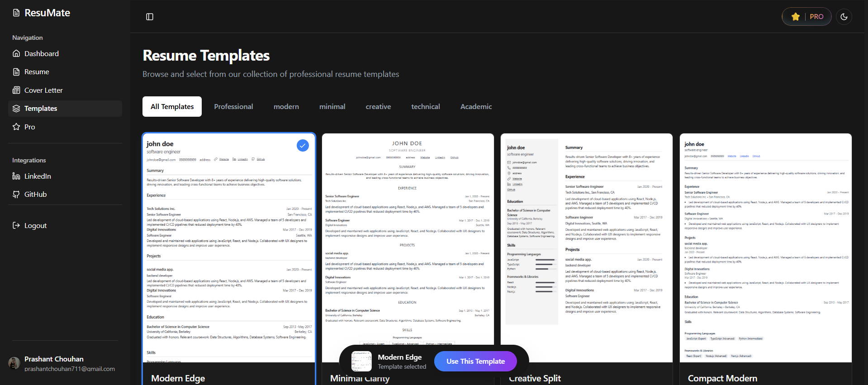Image resolution: width=868 pixels, height=385 pixels.
Task: Click the gold star in PRO badge
Action: click(796, 17)
